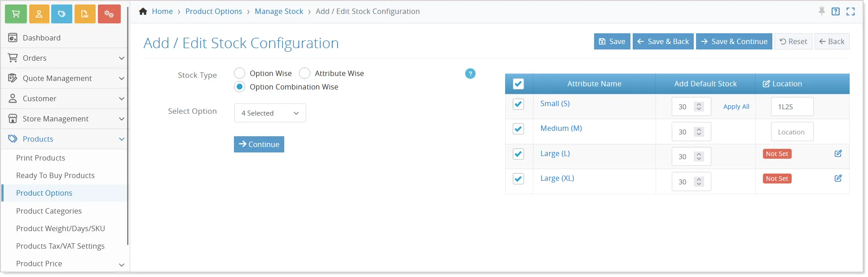Image resolution: width=868 pixels, height=277 pixels.
Task: Click the home icon in breadcrumb
Action: pos(143,11)
